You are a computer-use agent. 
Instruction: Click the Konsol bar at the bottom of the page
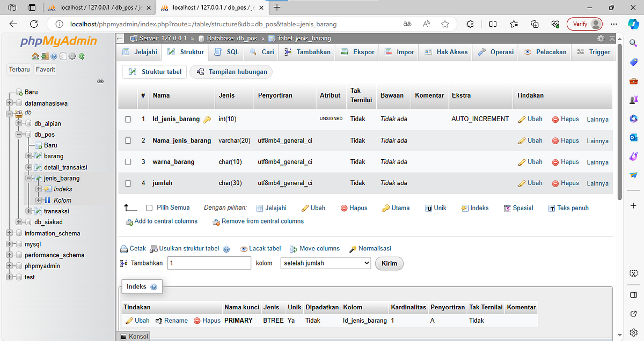pyautogui.click(x=134, y=336)
